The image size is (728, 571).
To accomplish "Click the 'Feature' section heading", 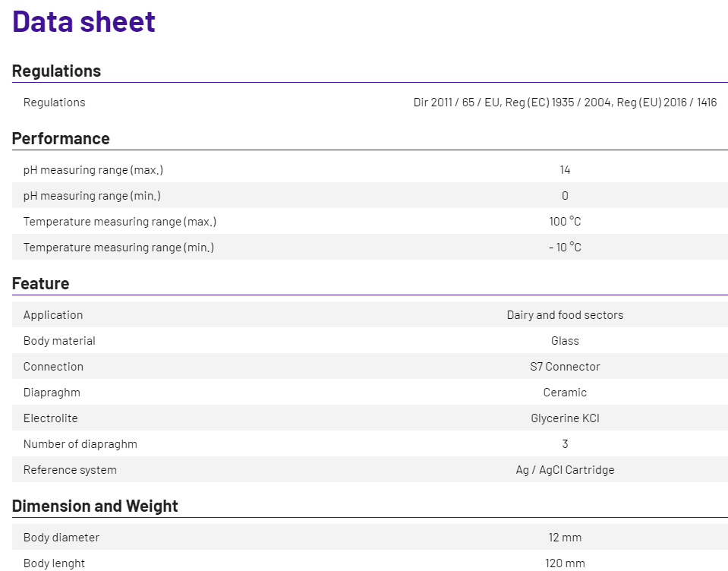I will (x=40, y=284).
